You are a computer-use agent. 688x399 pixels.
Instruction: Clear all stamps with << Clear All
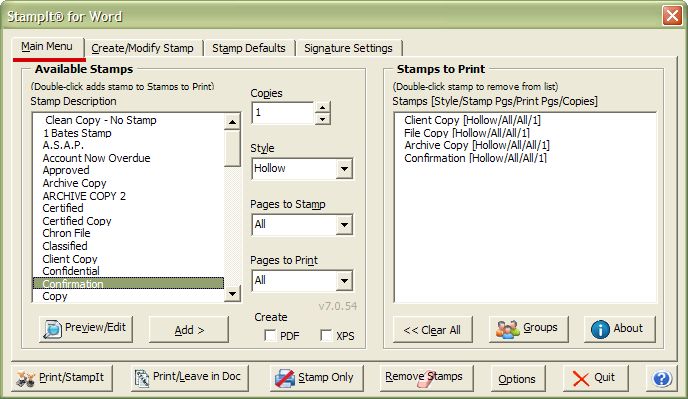[433, 329]
